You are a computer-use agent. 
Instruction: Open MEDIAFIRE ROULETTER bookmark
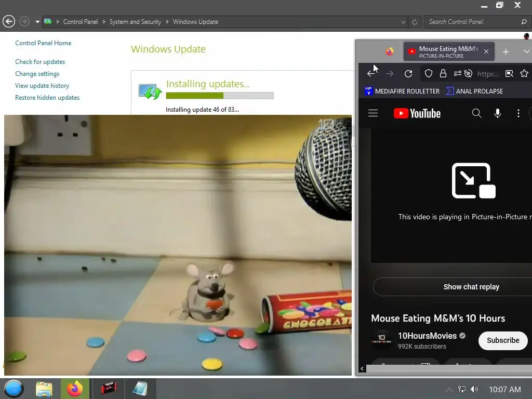(x=403, y=91)
